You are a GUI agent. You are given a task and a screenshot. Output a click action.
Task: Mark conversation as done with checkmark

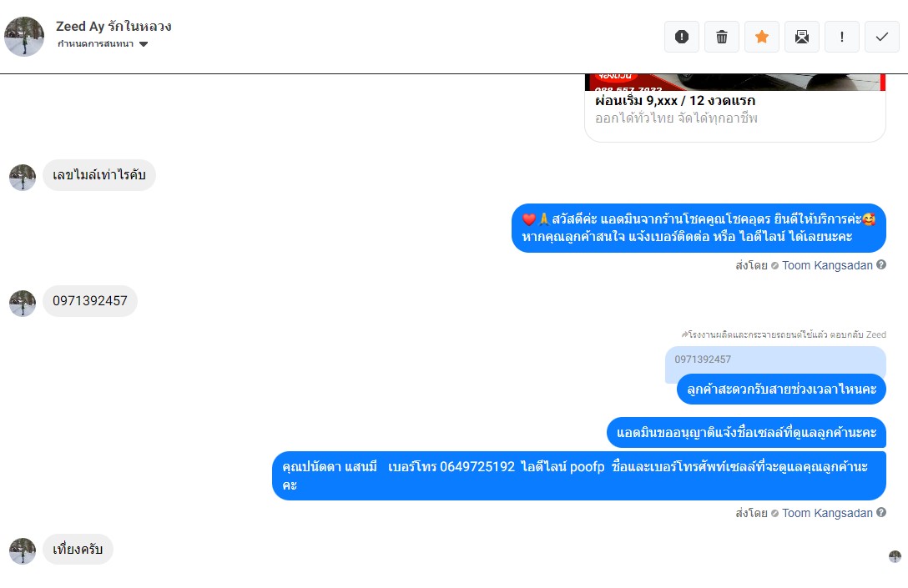881,37
